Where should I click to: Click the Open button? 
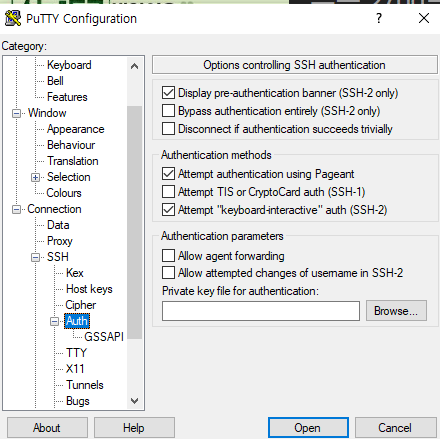pos(308,428)
